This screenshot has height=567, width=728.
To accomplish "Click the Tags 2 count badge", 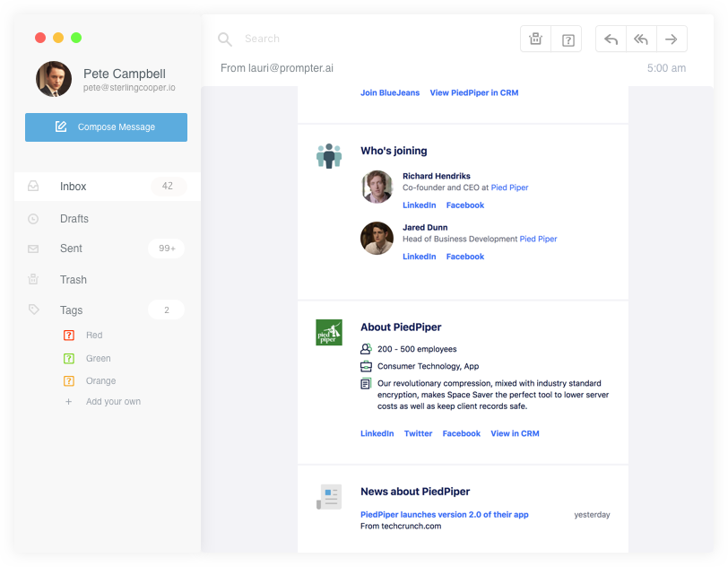I will point(167,310).
